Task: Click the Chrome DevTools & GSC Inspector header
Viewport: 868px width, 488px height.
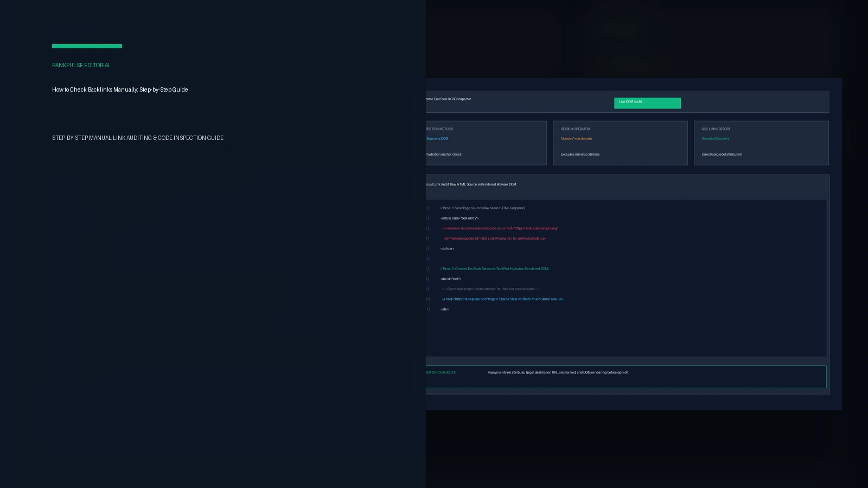Action: (x=449, y=99)
